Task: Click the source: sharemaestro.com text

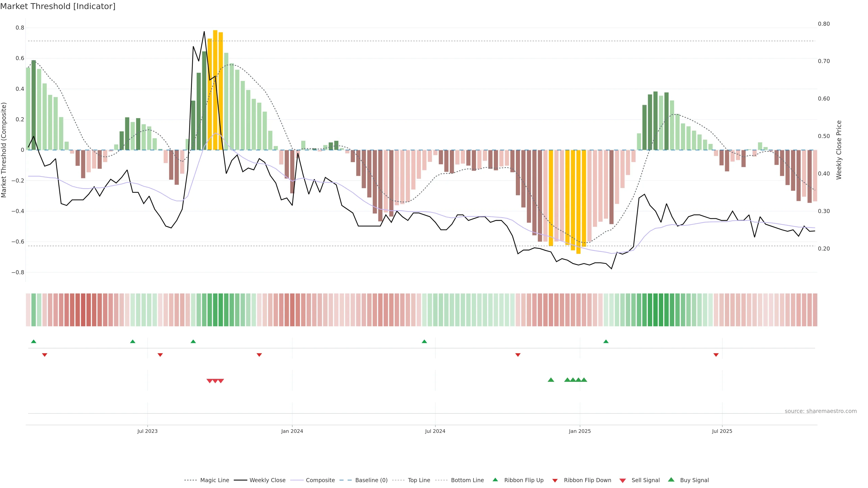Action: pos(821,411)
